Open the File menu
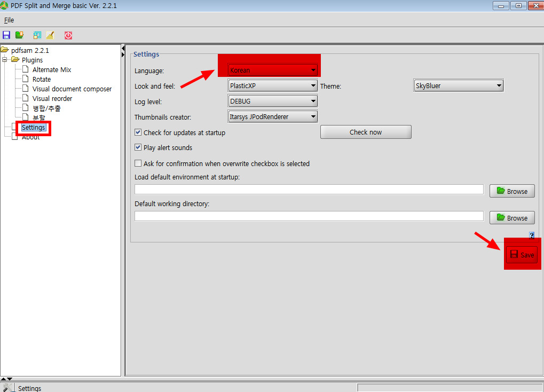Viewport: 544px width, 392px height. click(9, 20)
